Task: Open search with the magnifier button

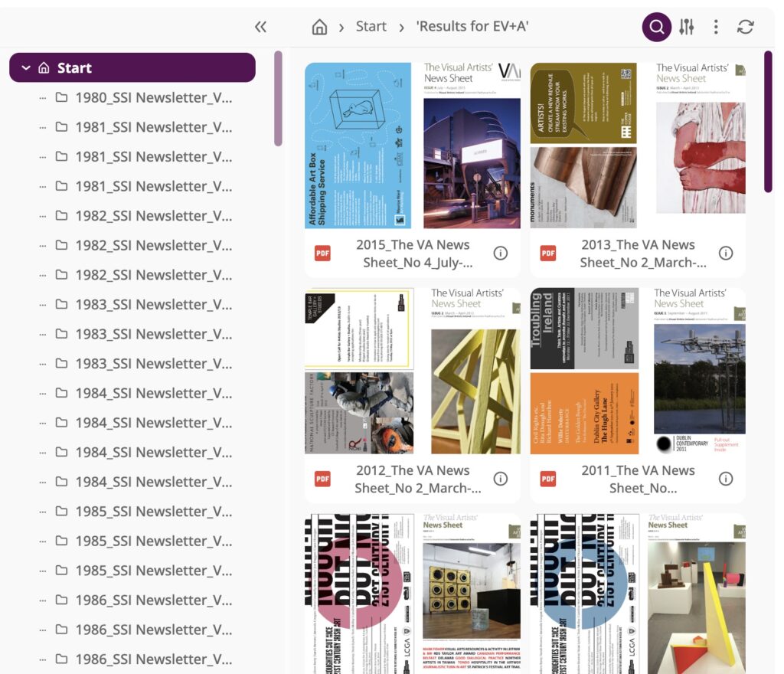Action: (x=656, y=27)
